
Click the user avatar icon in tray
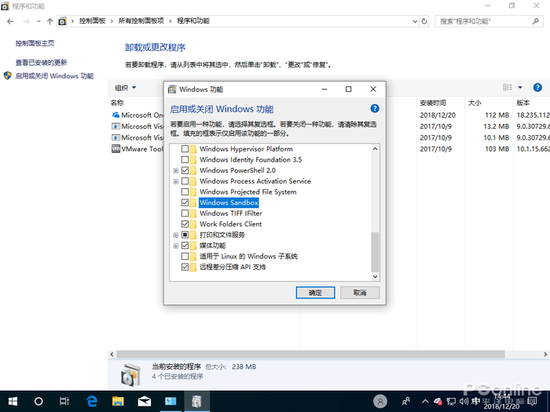(380, 401)
